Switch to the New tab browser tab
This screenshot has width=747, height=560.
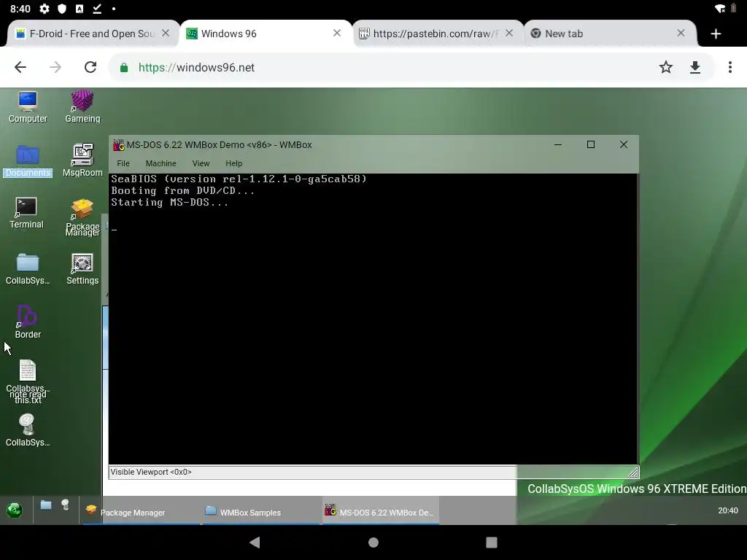610,34
